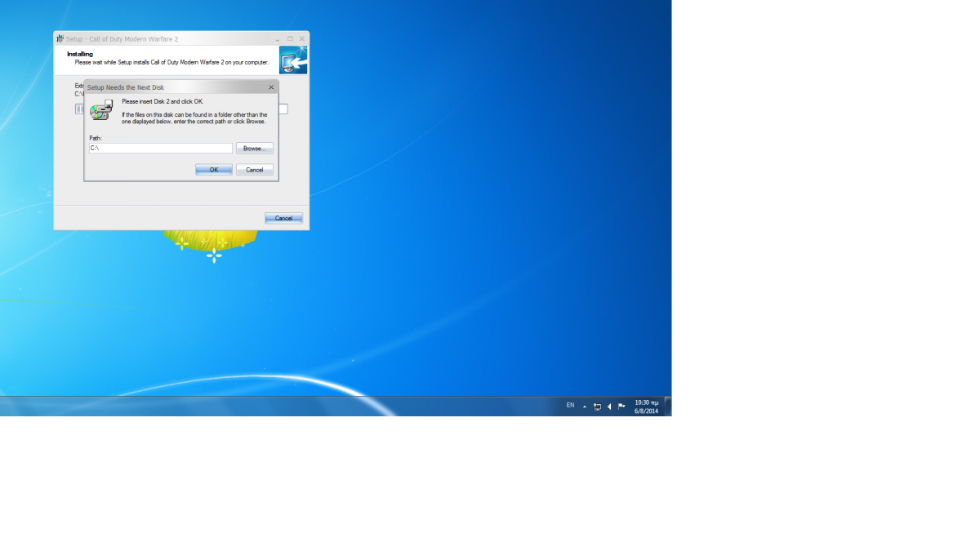
Task: Close the Setup Needs the Next Disk dialog
Action: coord(271,87)
